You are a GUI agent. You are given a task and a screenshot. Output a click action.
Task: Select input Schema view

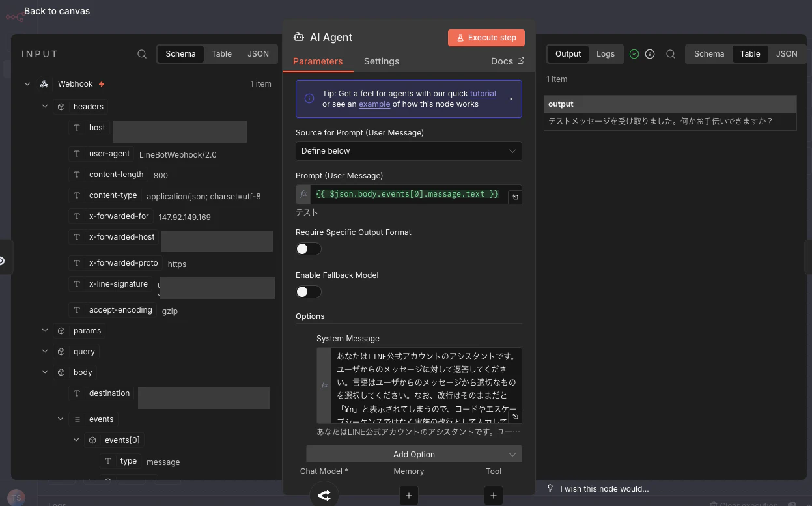180,54
